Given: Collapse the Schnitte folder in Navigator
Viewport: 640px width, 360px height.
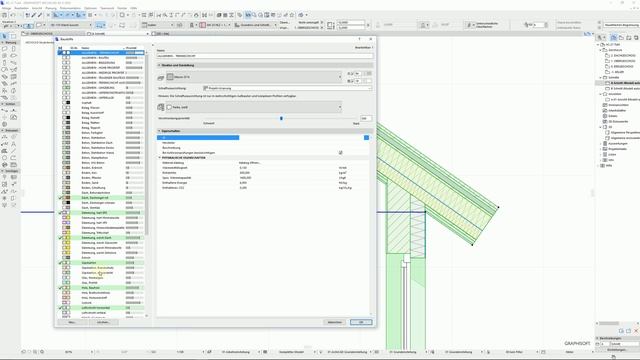Looking at the screenshot, I should [x=601, y=77].
